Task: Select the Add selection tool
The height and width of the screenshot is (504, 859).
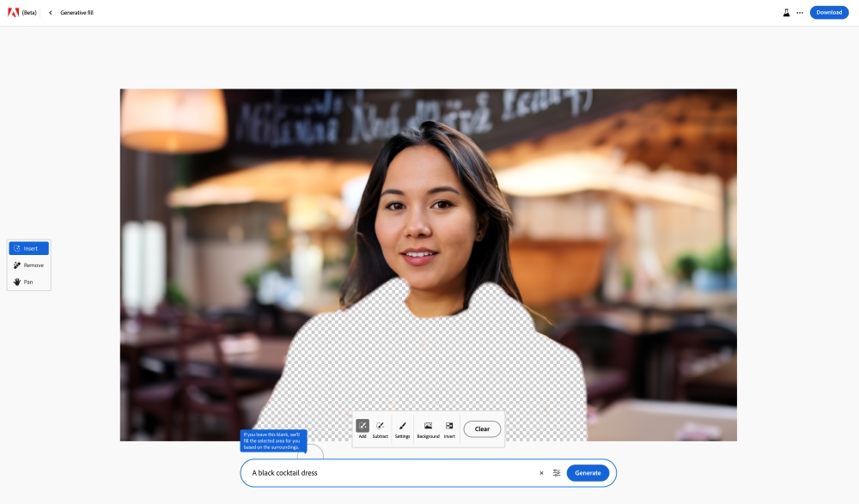Action: point(363,428)
